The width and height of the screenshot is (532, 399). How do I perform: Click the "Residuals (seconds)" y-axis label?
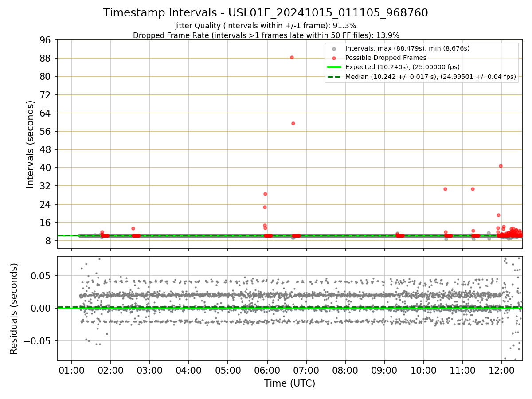(x=14, y=309)
